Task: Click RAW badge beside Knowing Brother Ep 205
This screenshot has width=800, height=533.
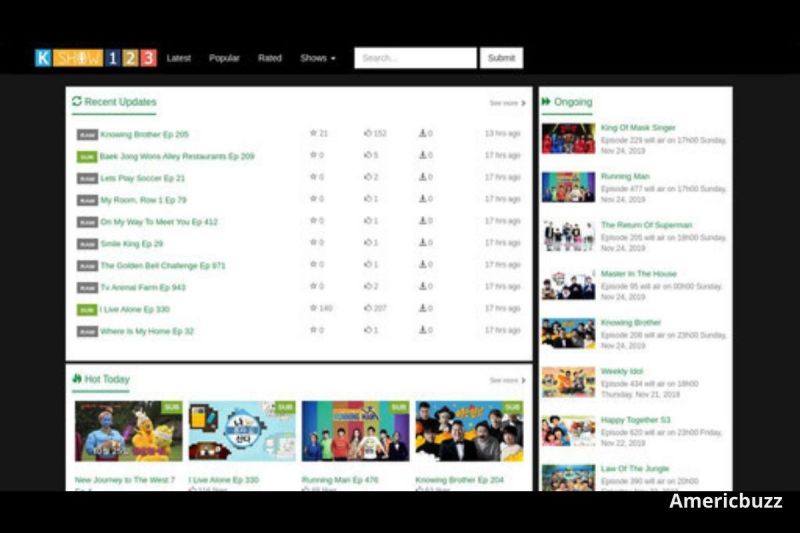Action: coord(87,135)
